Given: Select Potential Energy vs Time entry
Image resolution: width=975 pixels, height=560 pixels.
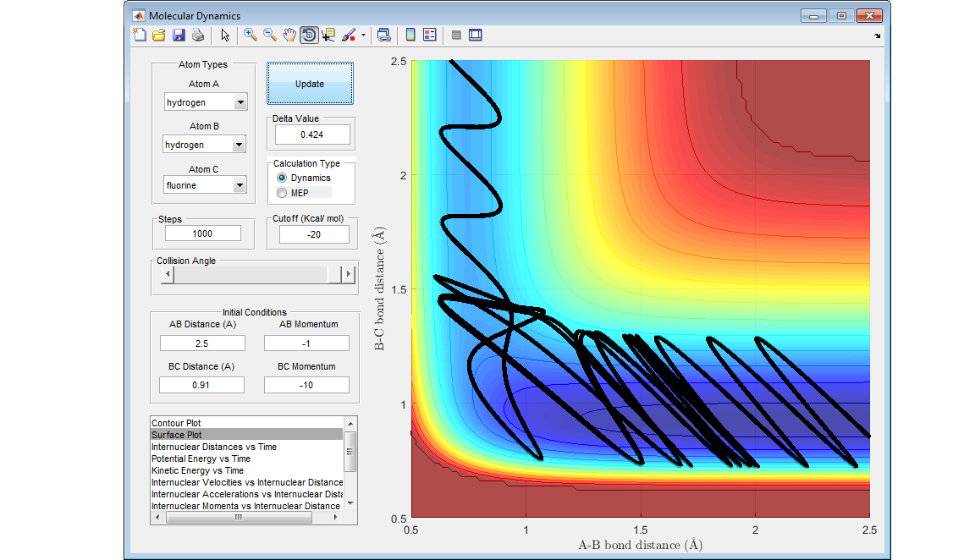Looking at the screenshot, I should (x=201, y=458).
